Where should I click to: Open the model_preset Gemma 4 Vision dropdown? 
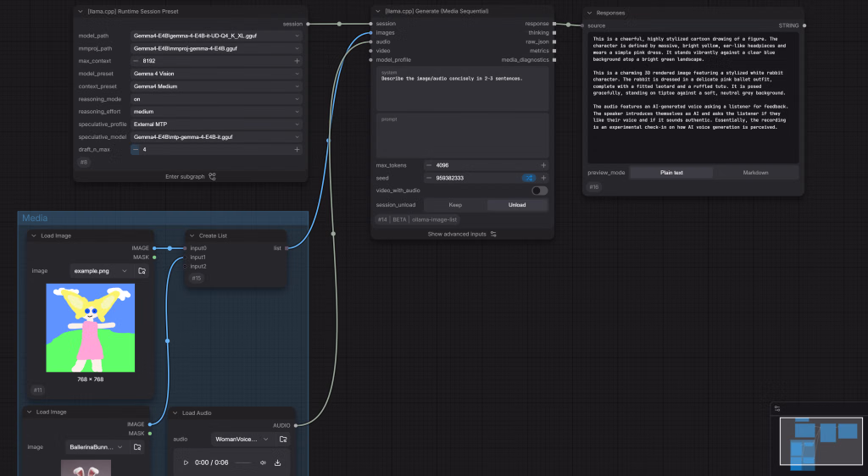(216, 74)
